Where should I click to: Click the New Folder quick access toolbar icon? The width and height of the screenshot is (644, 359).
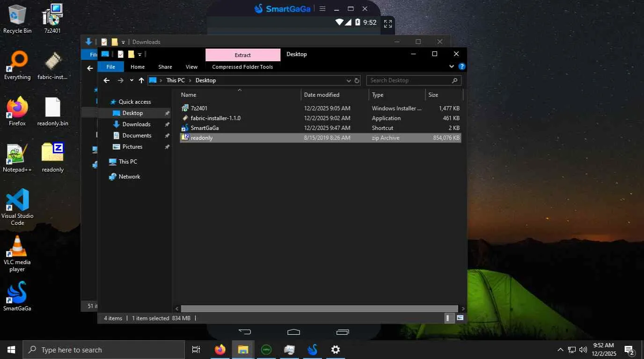(131, 54)
